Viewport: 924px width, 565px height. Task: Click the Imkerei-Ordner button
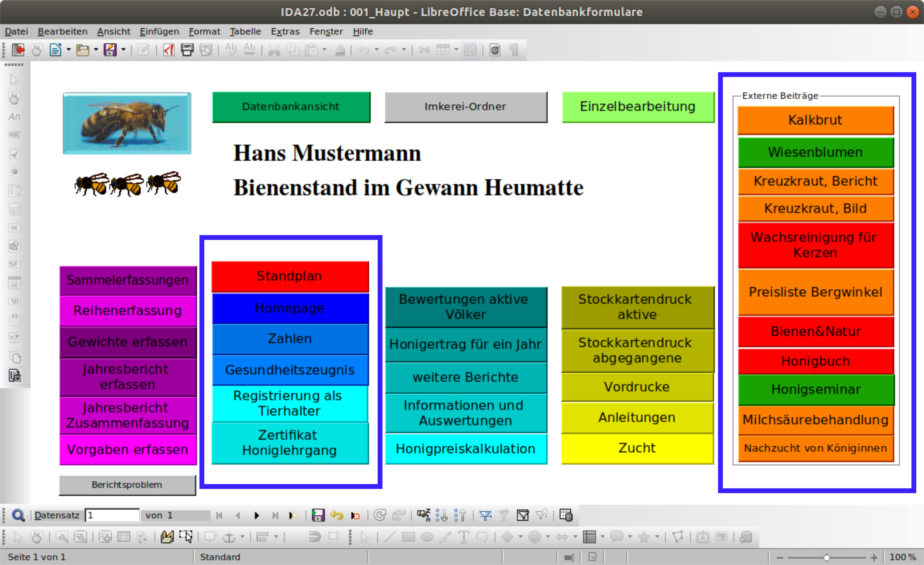pos(466,107)
